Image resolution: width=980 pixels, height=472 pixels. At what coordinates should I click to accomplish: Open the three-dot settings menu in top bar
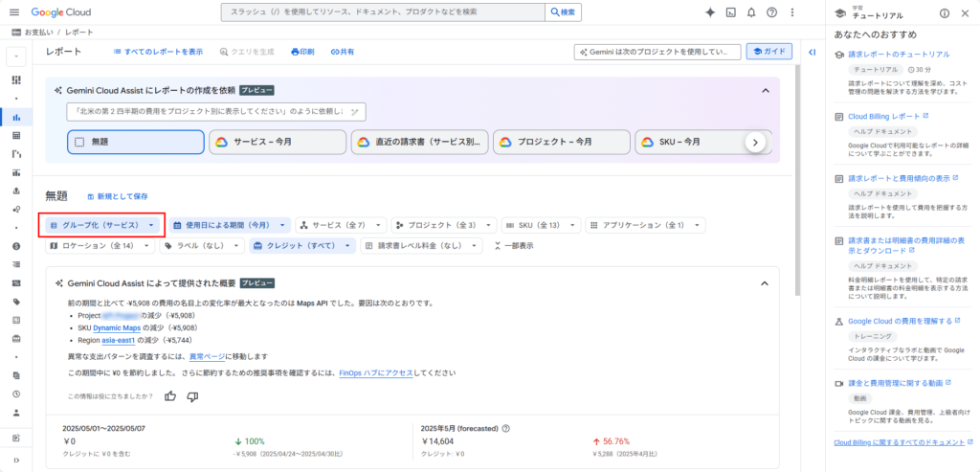792,12
